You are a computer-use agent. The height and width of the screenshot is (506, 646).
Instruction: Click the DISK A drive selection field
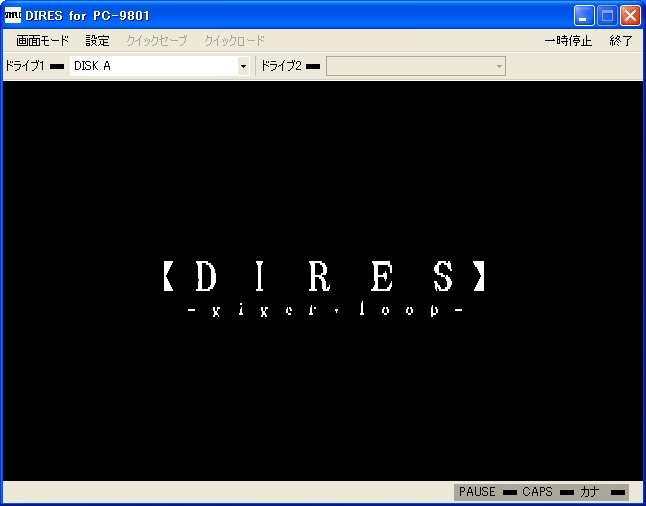pyautogui.click(x=159, y=66)
